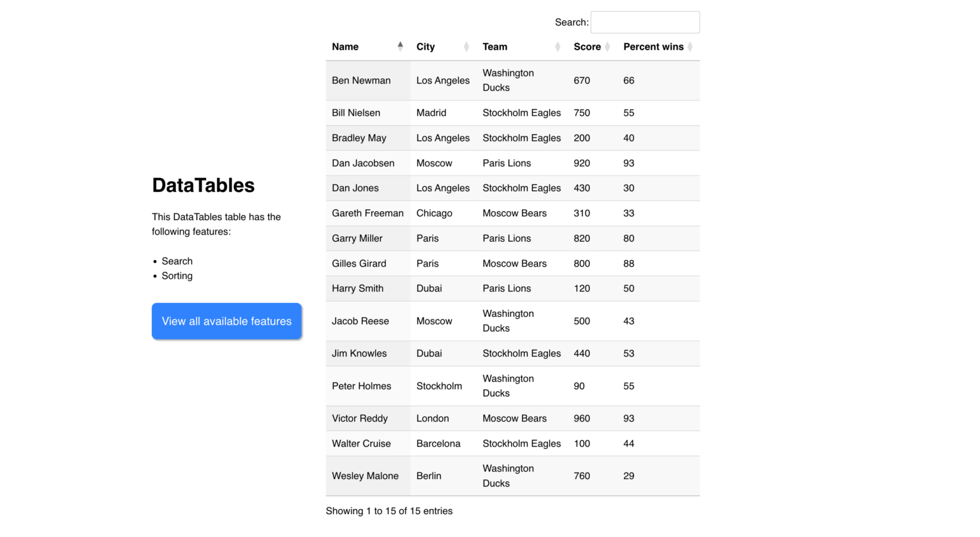
Task: Click Washington Ducks in Wesley Malone's row
Action: [508, 476]
